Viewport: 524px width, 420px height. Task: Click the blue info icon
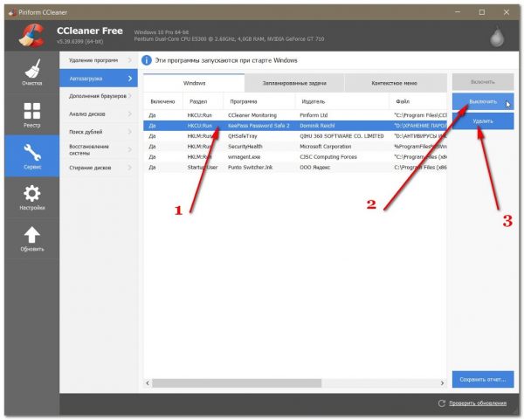pos(147,60)
